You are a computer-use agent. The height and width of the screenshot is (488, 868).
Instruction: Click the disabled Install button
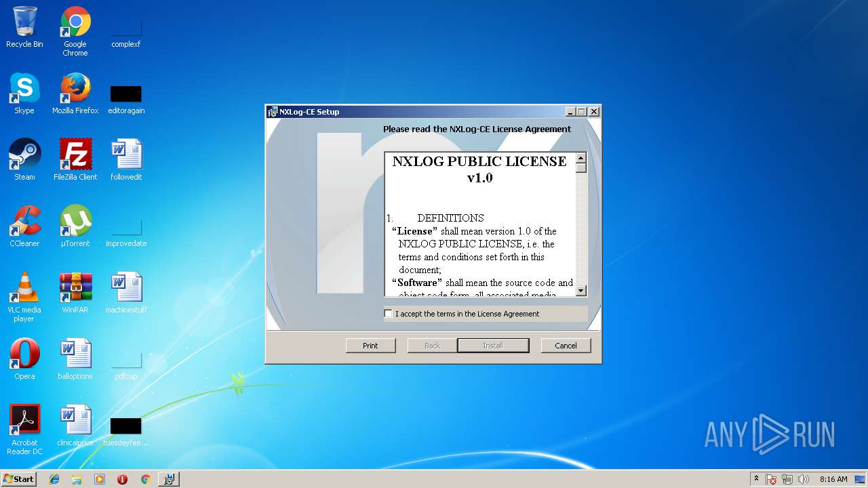[493, 346]
